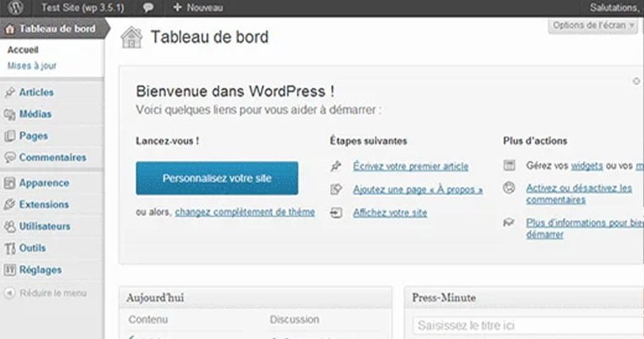Click the plus icon next to Nouveau
644x339 pixels.
pos(177,8)
